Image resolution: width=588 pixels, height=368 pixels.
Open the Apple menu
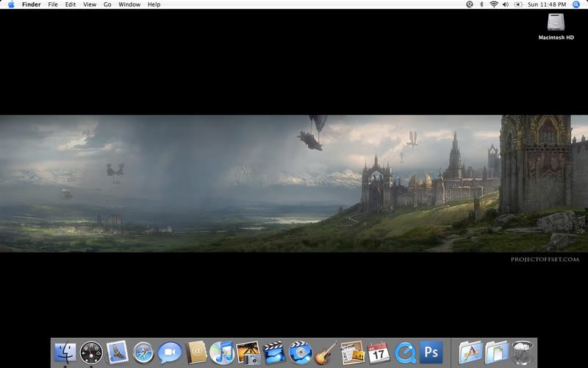click(11, 4)
